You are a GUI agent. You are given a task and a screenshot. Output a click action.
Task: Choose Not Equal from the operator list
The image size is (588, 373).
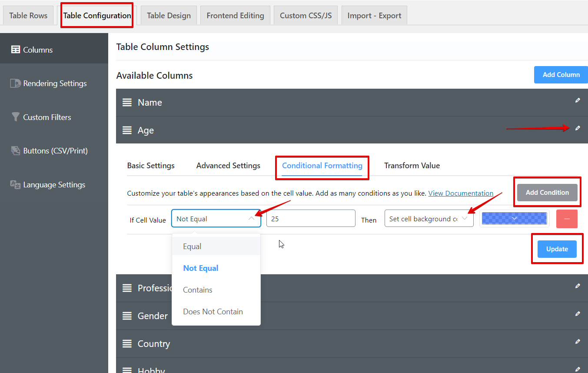(x=216, y=268)
